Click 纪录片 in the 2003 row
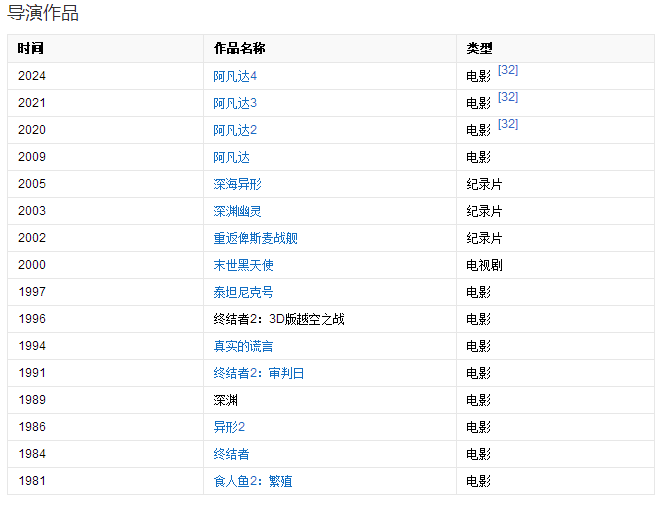 point(484,211)
